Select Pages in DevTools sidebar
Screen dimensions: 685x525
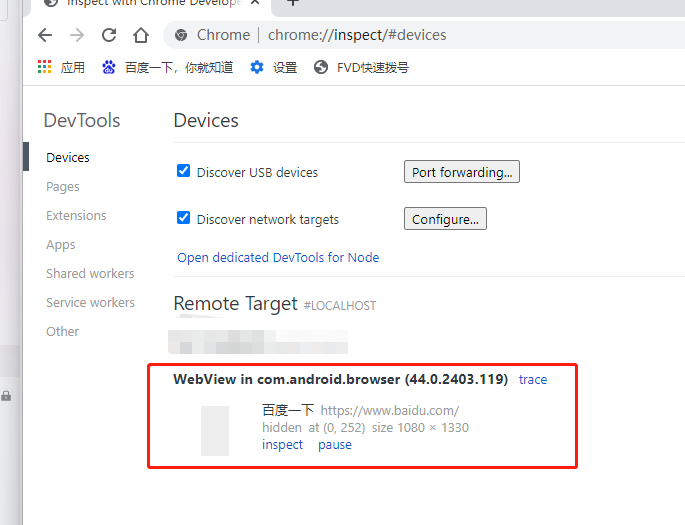coord(62,187)
